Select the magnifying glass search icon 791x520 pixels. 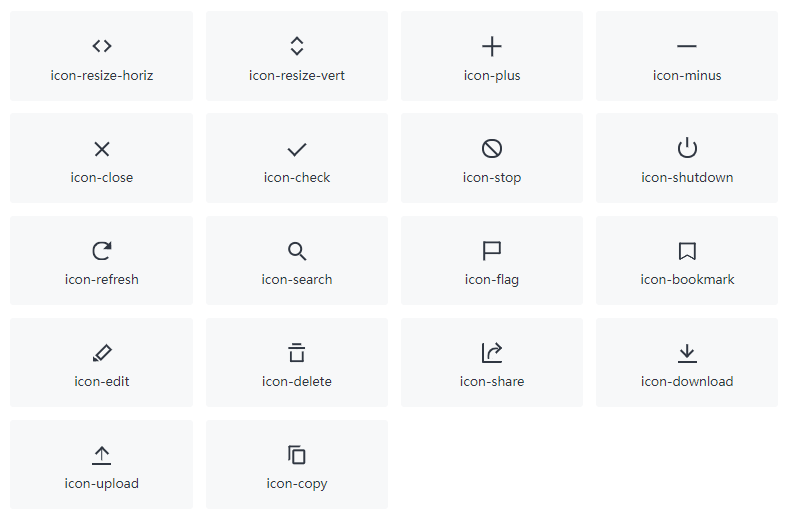tap(297, 251)
